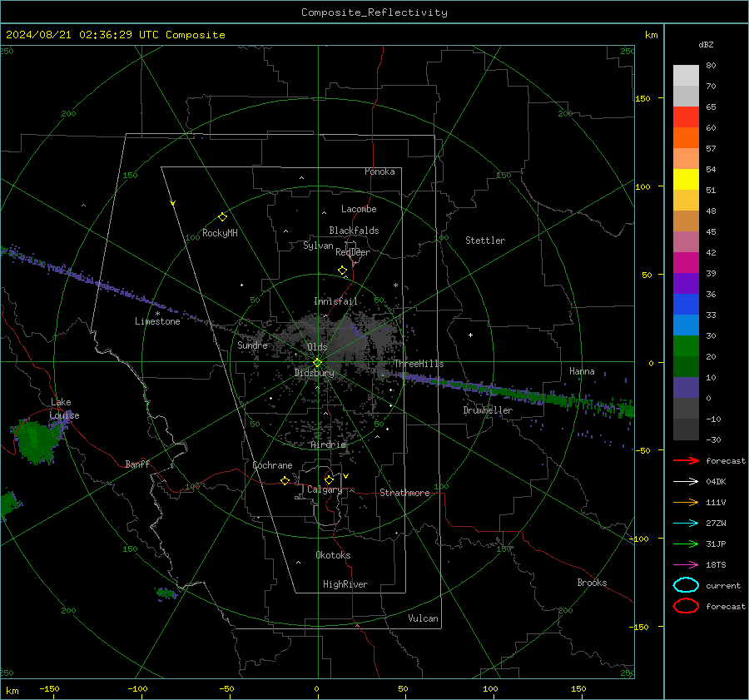Click the Strathmore town label
This screenshot has height=700, width=749.
[x=404, y=493]
